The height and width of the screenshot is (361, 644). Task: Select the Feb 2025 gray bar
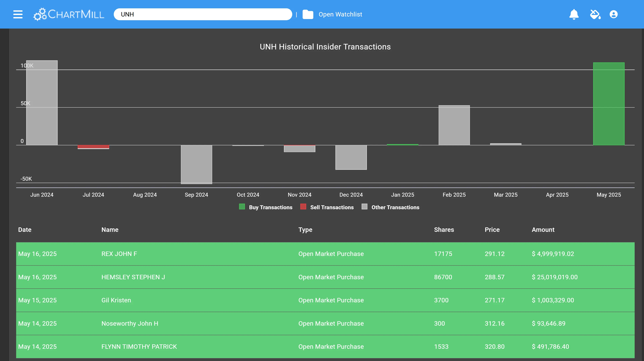click(x=454, y=125)
